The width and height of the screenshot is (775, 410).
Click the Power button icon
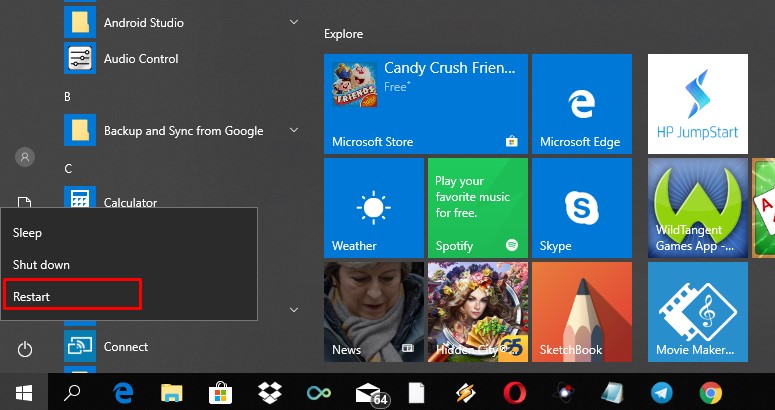(25, 350)
